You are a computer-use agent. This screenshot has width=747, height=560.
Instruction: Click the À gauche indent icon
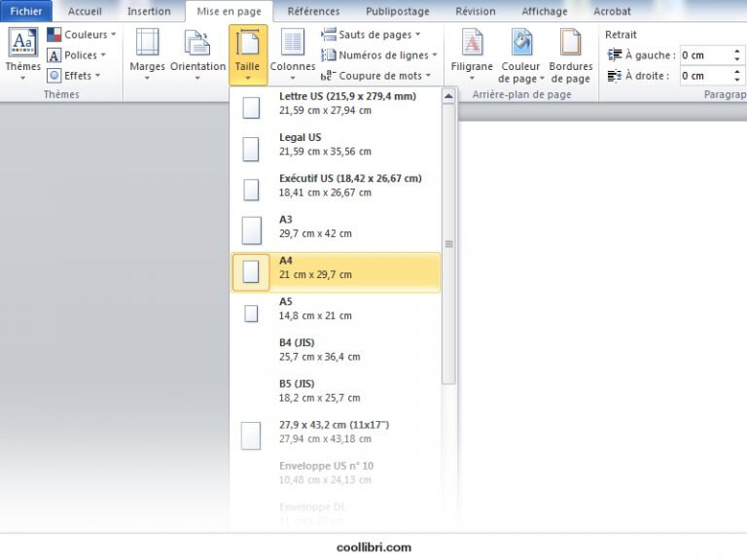pos(615,54)
